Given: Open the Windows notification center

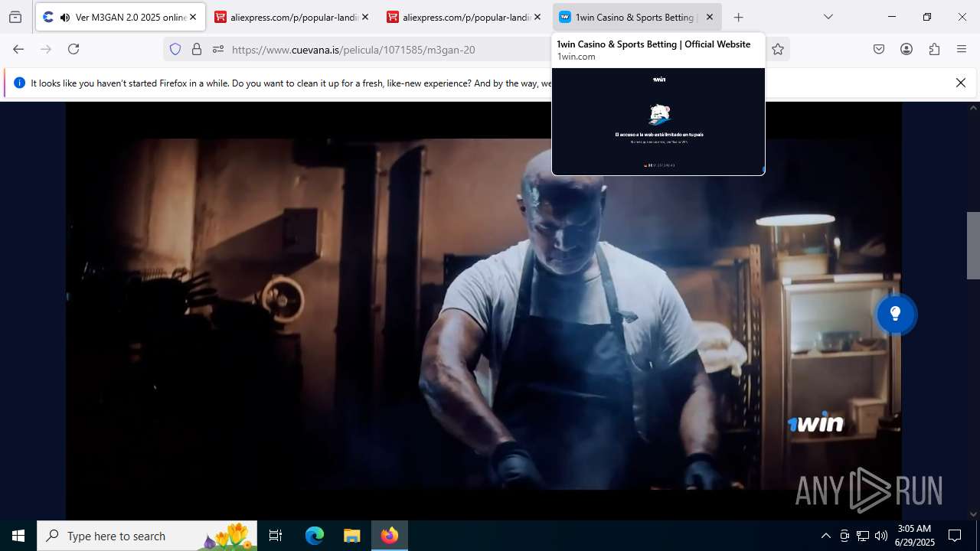Looking at the screenshot, I should tap(955, 536).
